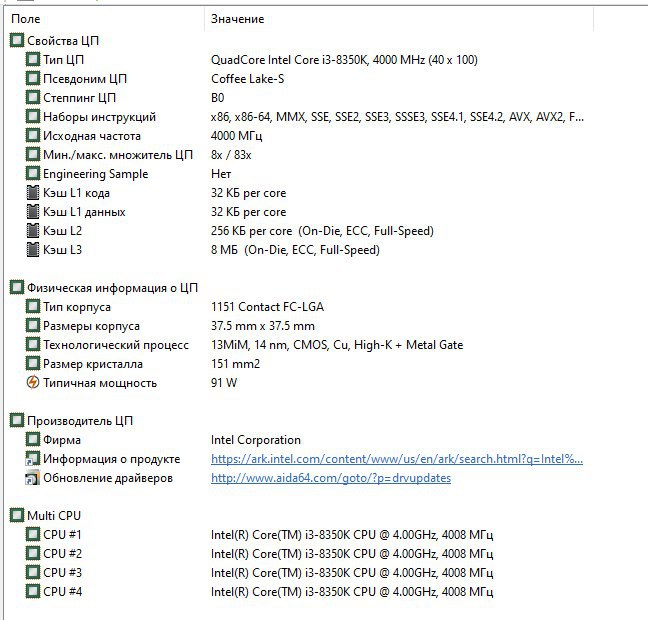This screenshot has width=648, height=620.
Task: Select the CPU #4 row value text
Action: coord(352,592)
